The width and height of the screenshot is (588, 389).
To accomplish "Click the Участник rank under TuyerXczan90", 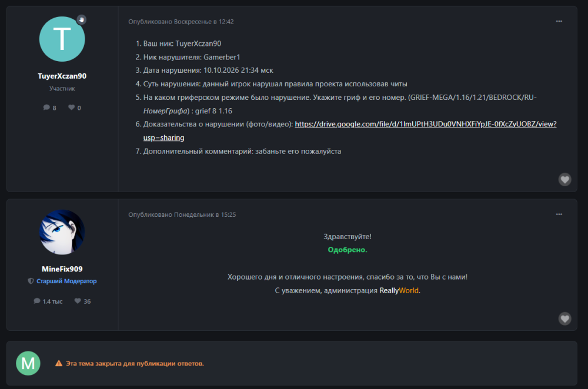I will 62,89.
